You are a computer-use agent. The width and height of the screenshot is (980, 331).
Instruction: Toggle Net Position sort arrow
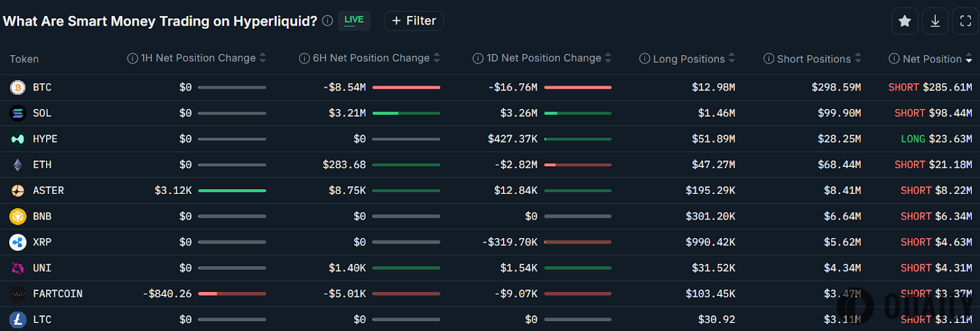click(x=969, y=59)
